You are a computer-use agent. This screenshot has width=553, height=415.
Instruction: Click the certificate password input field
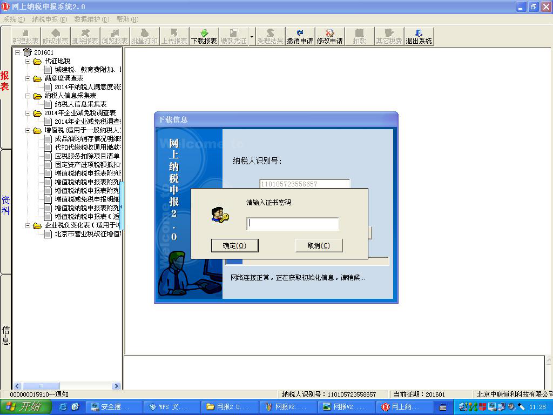[293, 224]
